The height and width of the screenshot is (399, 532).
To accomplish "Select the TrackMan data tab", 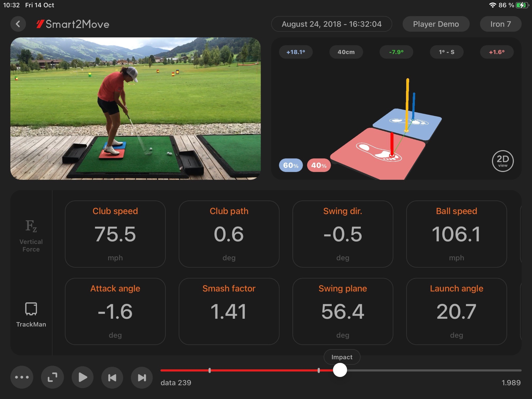I will 31,315.
